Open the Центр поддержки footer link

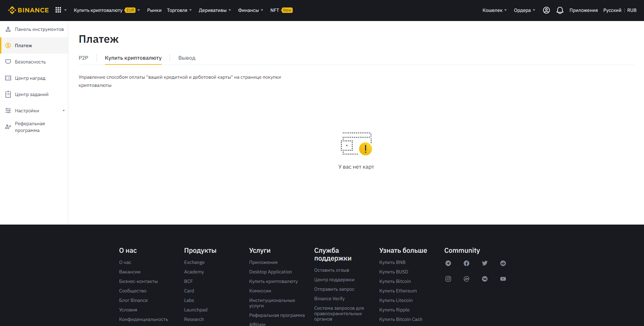pos(334,280)
